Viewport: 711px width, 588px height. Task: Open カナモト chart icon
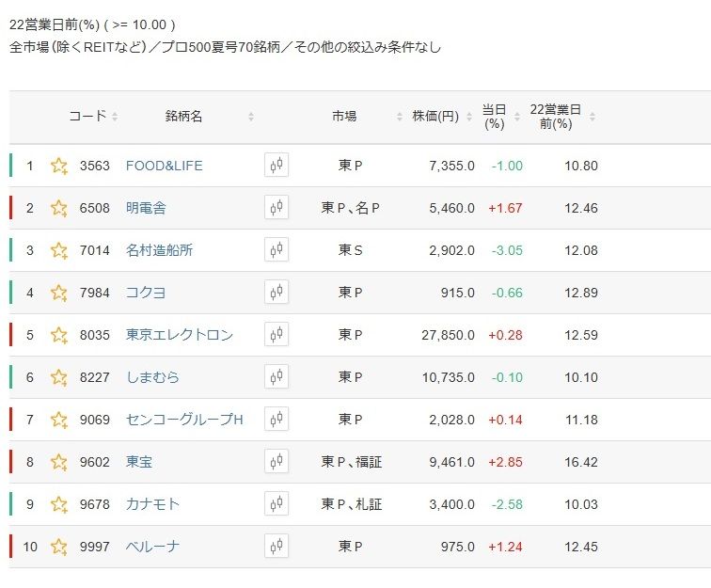(x=276, y=503)
